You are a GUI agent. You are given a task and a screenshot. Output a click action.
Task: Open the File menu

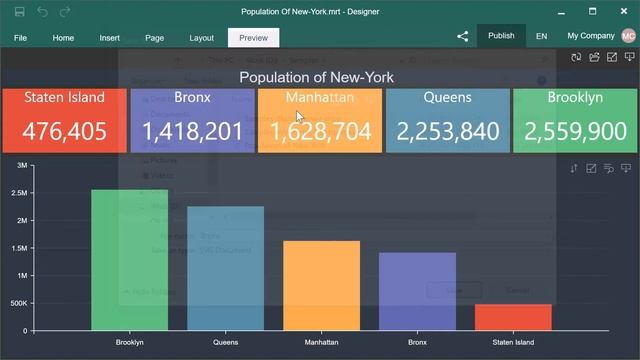click(20, 38)
